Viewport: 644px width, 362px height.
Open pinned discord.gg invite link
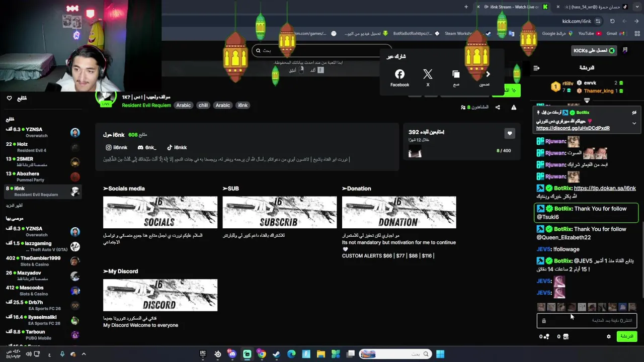click(573, 128)
